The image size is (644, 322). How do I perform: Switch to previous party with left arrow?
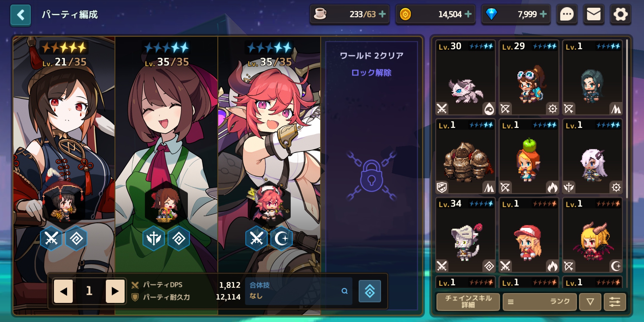click(x=63, y=291)
